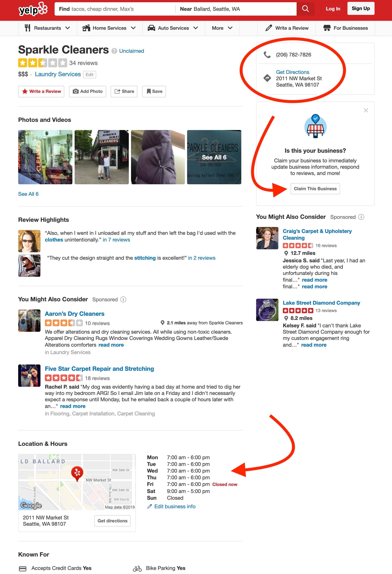392x574 pixels.
Task: Open the purple jacket photo
Action: tap(158, 157)
